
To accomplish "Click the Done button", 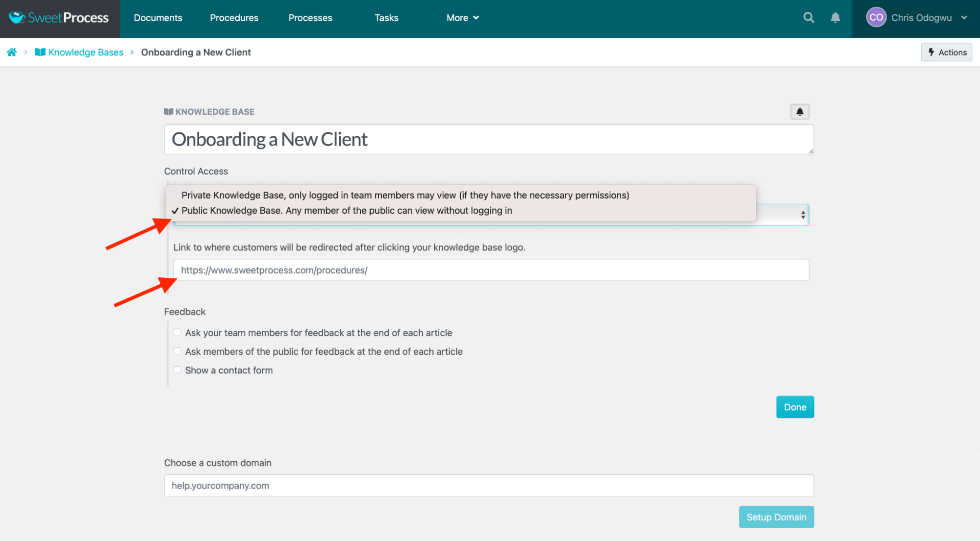I will [x=795, y=406].
